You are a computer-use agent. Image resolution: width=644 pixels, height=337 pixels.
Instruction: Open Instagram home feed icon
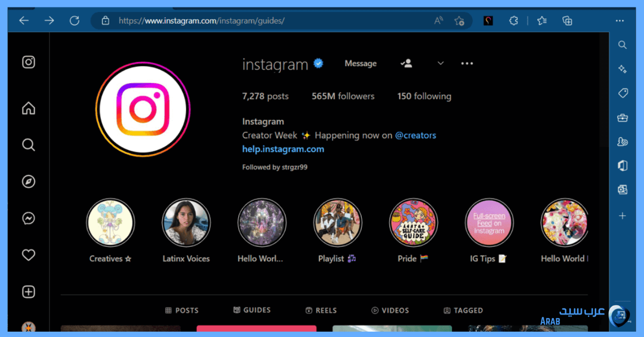[x=28, y=108]
